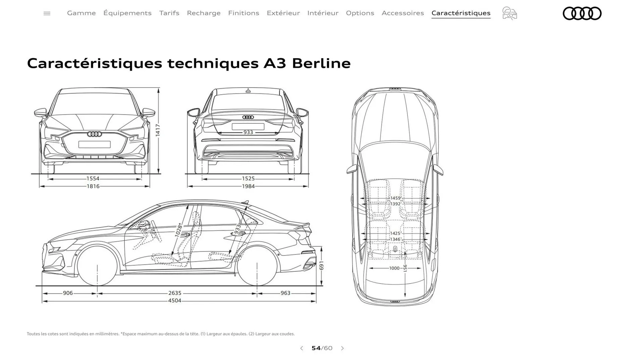Advance to next page with right chevron
The width and height of the screenshot is (644, 362).
coord(342,348)
